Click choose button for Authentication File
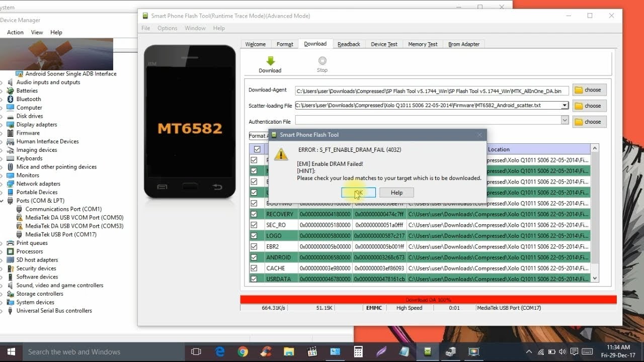The image size is (644, 362). coord(589,122)
